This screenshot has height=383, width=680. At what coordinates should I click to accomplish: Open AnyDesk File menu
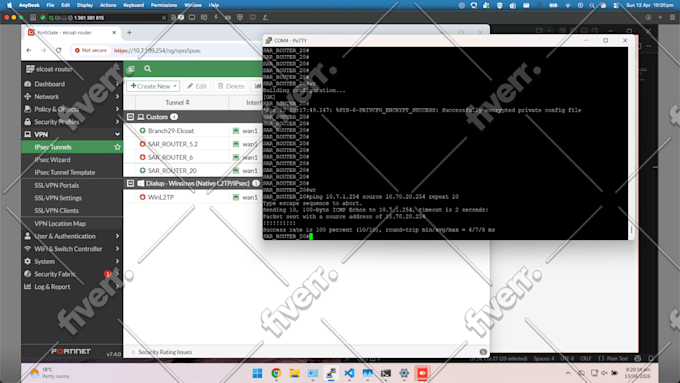[50, 5]
